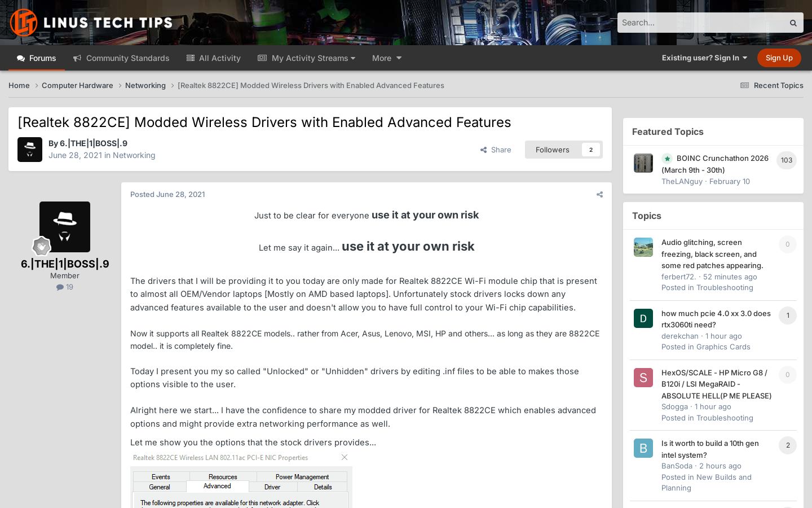Open HexOS/SCALE HP Micro G8 topic

point(717,384)
